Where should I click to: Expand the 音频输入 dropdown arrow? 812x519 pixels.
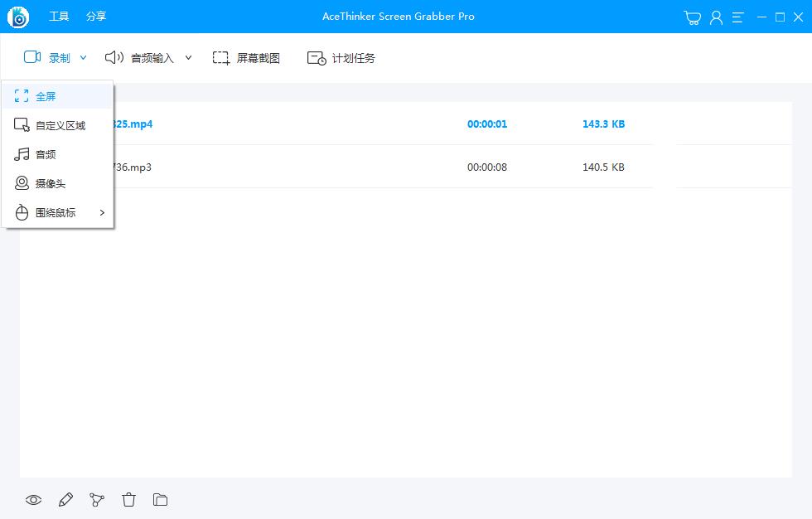(x=188, y=58)
